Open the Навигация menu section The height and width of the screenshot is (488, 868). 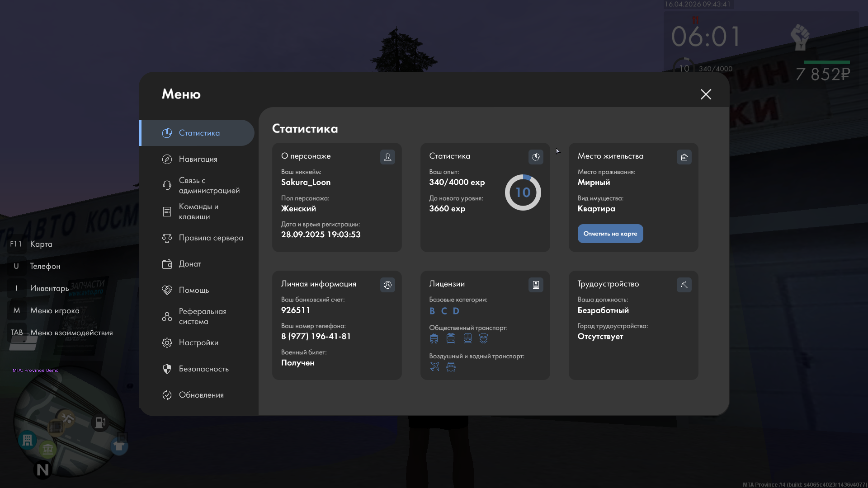pyautogui.click(x=198, y=159)
